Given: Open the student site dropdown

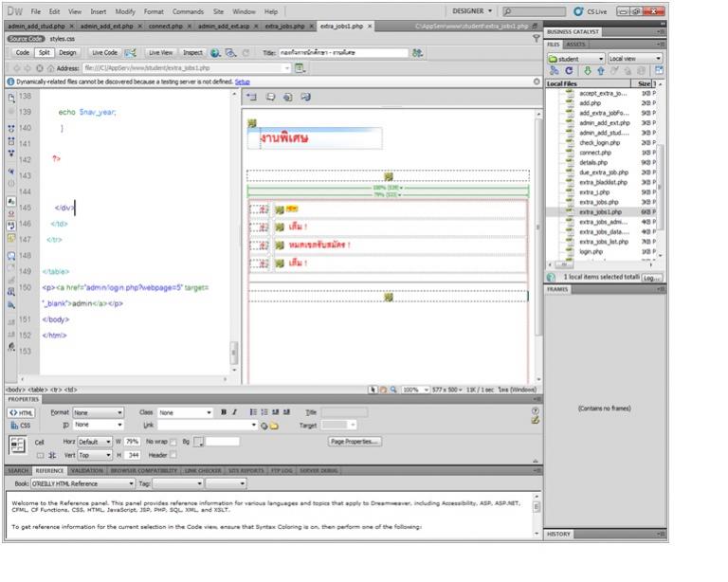Looking at the screenshot, I should click(x=575, y=59).
